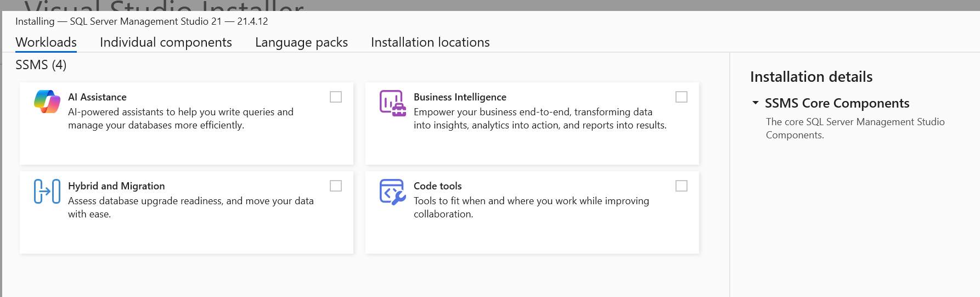Image resolution: width=980 pixels, height=297 pixels.
Task: Click the Business Intelligence workload title
Action: pos(460,97)
